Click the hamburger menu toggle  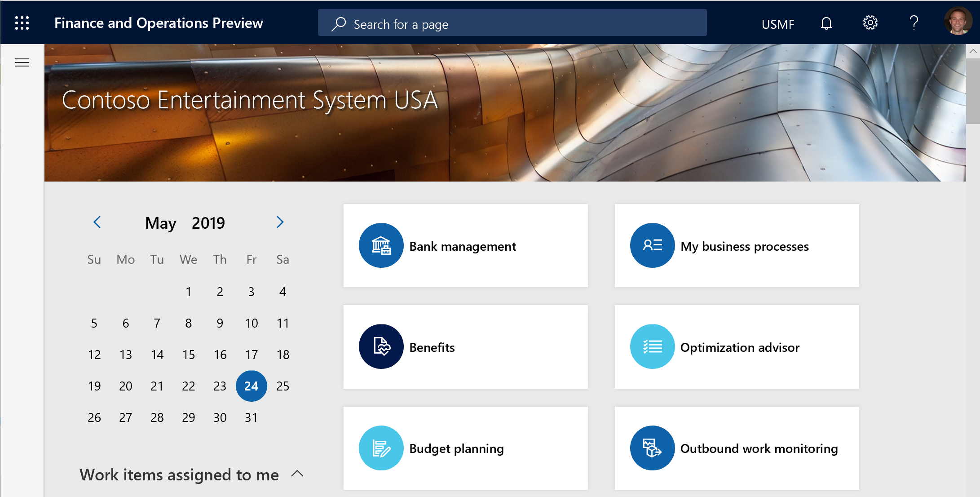coord(22,62)
